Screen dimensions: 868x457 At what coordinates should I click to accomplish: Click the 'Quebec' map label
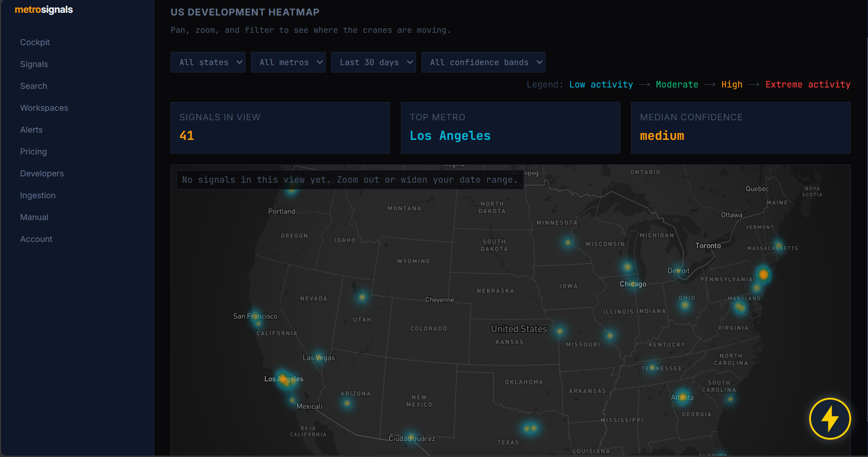(757, 189)
